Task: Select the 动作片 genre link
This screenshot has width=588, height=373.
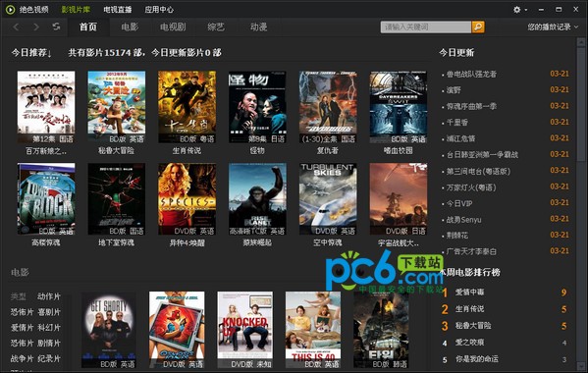Action: 49,296
